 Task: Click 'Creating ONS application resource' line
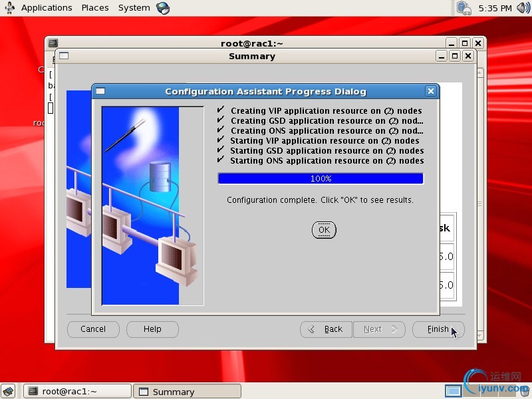click(x=327, y=130)
